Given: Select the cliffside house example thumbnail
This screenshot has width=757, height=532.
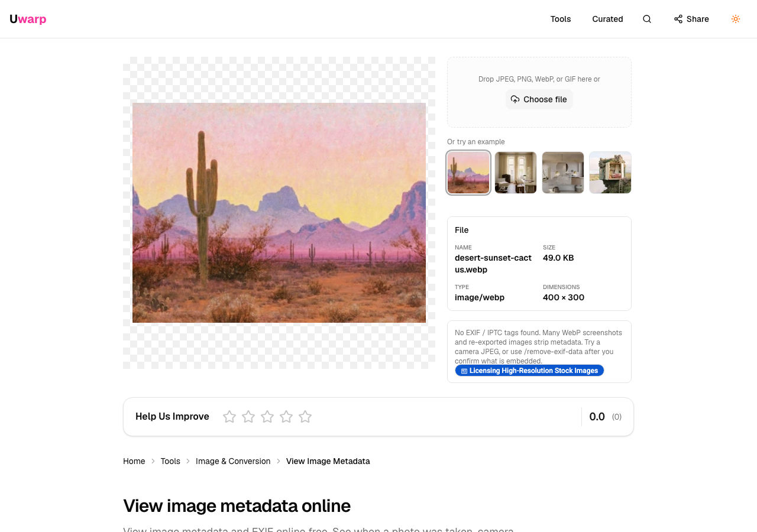Looking at the screenshot, I should click(610, 173).
